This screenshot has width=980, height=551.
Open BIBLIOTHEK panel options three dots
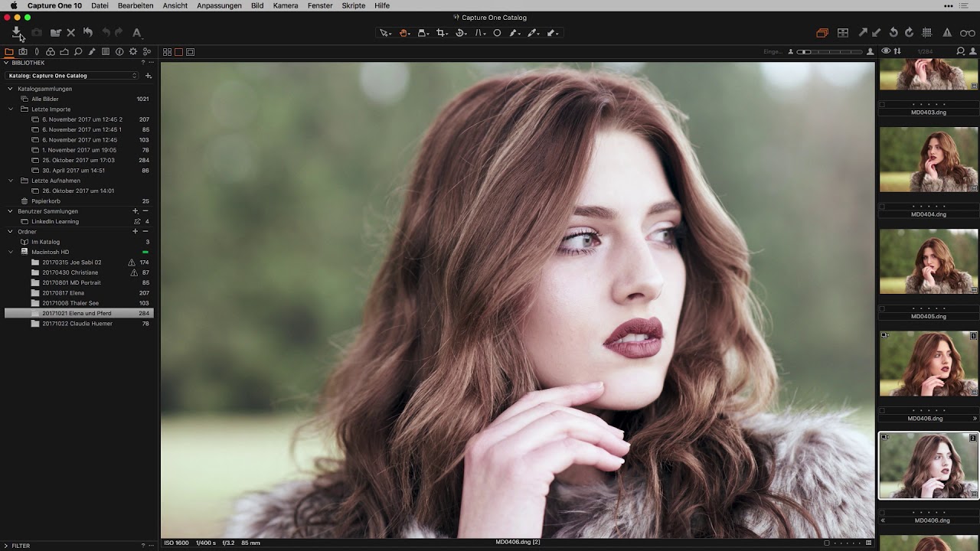click(x=151, y=63)
